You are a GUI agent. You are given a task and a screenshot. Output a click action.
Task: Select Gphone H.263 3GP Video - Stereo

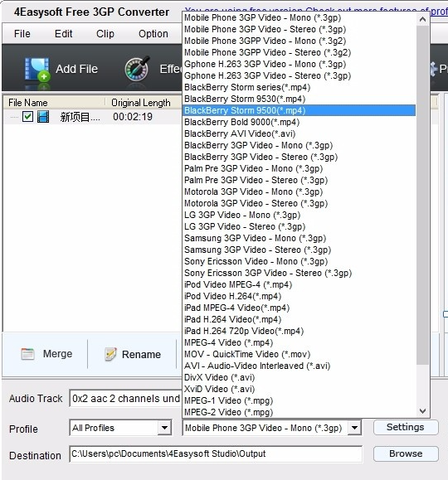299,76
